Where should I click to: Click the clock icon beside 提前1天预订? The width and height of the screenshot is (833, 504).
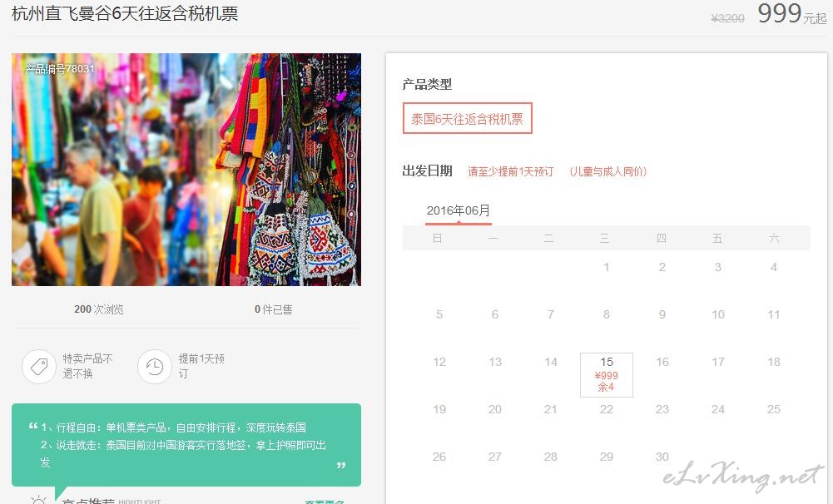pos(155,367)
